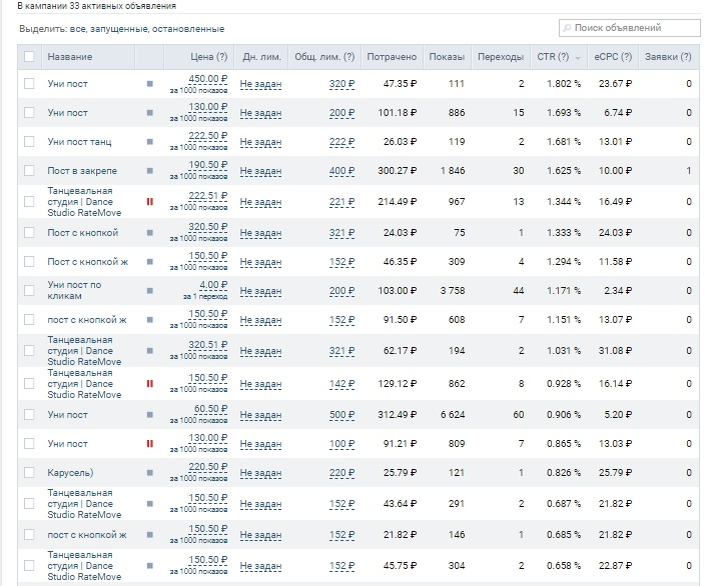Click shows value 6 624
The height and width of the screenshot is (586, 705).
coord(452,415)
